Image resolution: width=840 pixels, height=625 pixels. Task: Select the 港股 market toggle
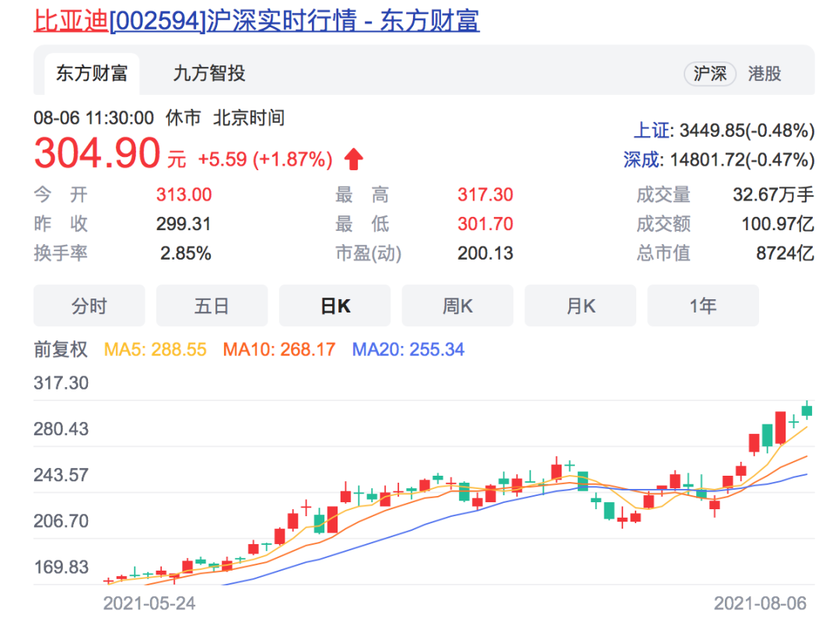764,74
